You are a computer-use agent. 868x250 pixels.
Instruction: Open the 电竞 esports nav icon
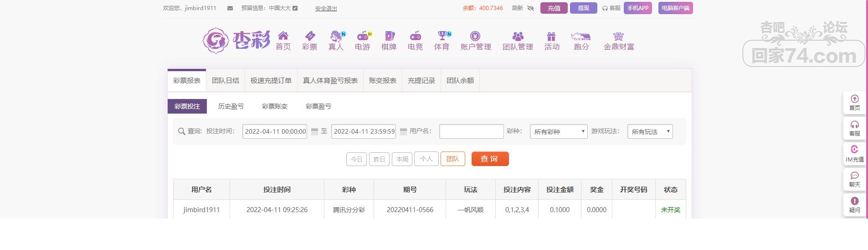click(x=416, y=36)
